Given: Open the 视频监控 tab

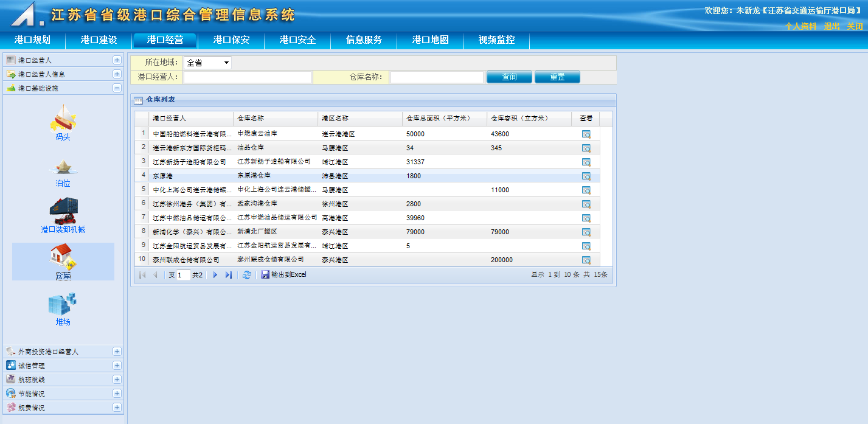Looking at the screenshot, I should (x=496, y=40).
